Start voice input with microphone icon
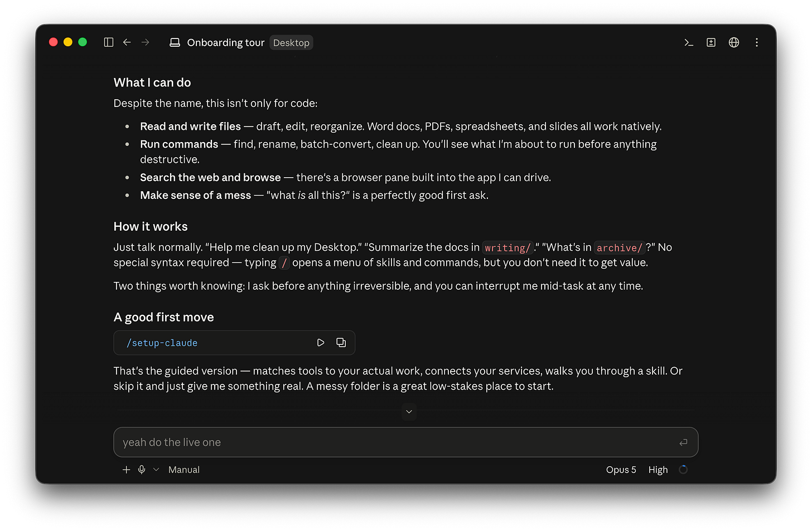The width and height of the screenshot is (812, 531). [x=142, y=470]
